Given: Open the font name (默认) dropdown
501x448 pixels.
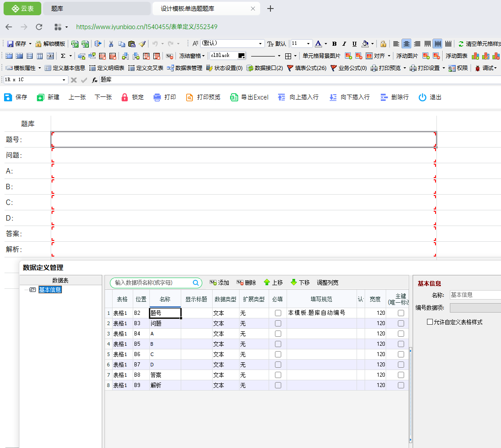Looking at the screenshot, I should coord(260,44).
